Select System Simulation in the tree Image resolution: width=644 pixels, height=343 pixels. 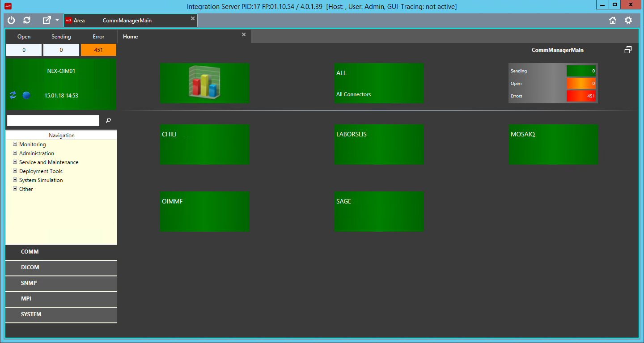tap(41, 180)
